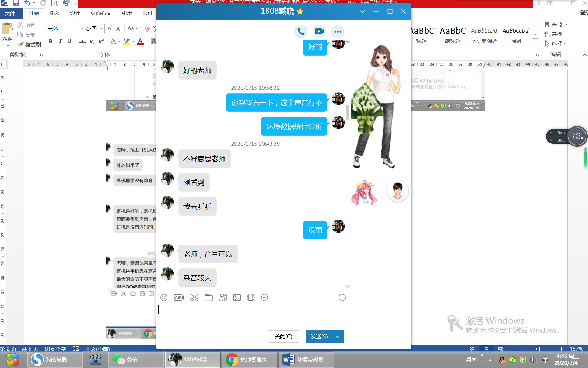This screenshot has height=368, width=588.
Task: Toggle italic formatting in Word ribbon
Action: [60, 41]
